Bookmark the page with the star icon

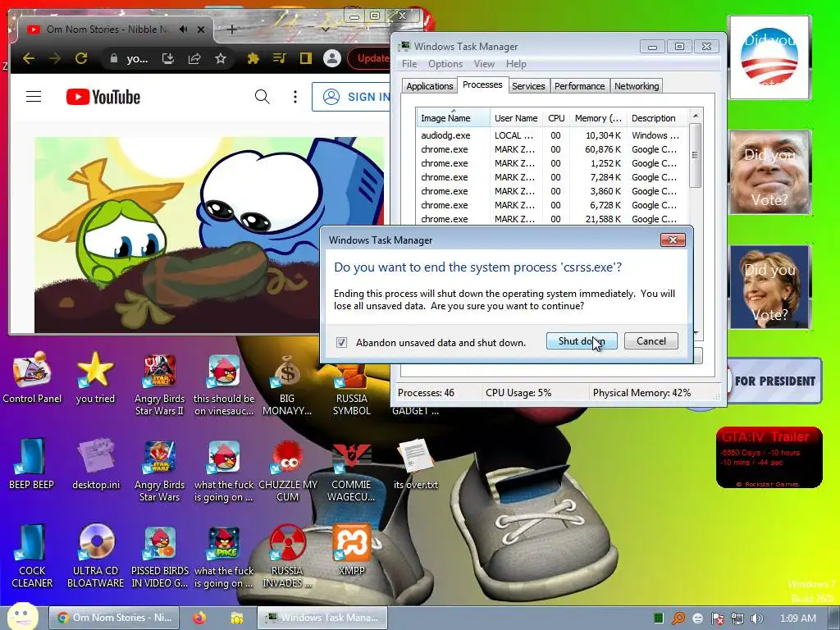tap(220, 58)
